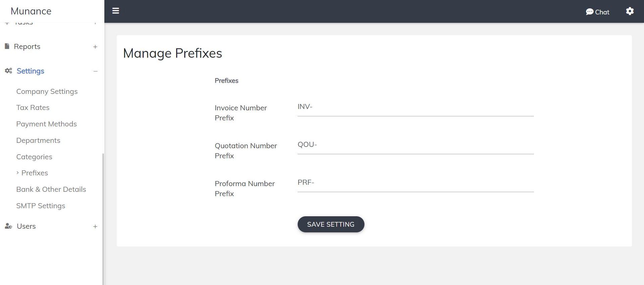Focus the Invoice Number Prefix field
Image resolution: width=644 pixels, height=285 pixels.
click(x=416, y=107)
